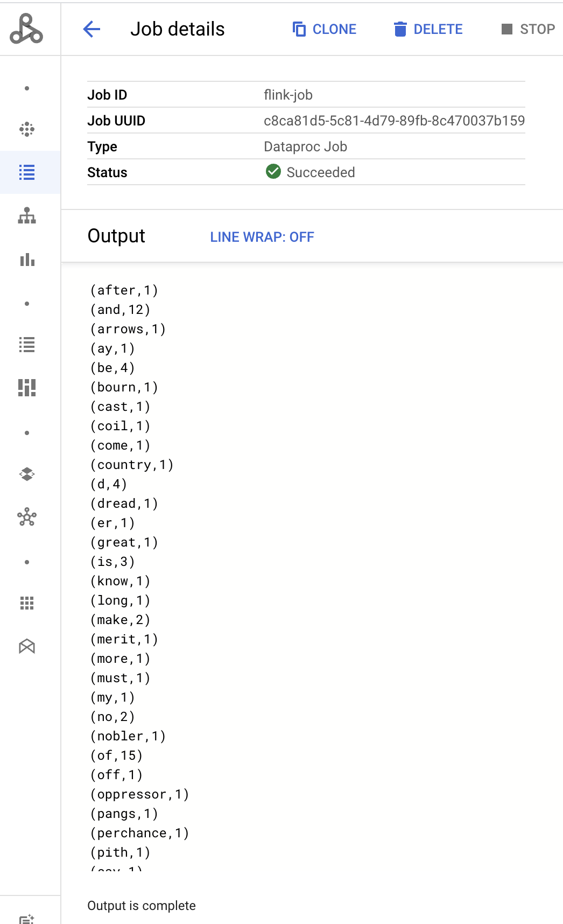Viewport: 563px width, 924px height.
Task: Delete the flink-job
Action: 428,29
